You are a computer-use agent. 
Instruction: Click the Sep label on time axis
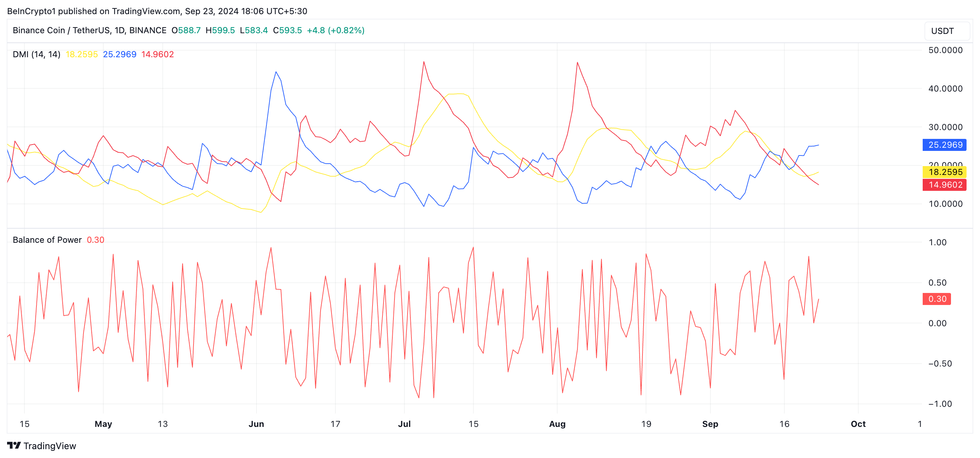point(710,424)
